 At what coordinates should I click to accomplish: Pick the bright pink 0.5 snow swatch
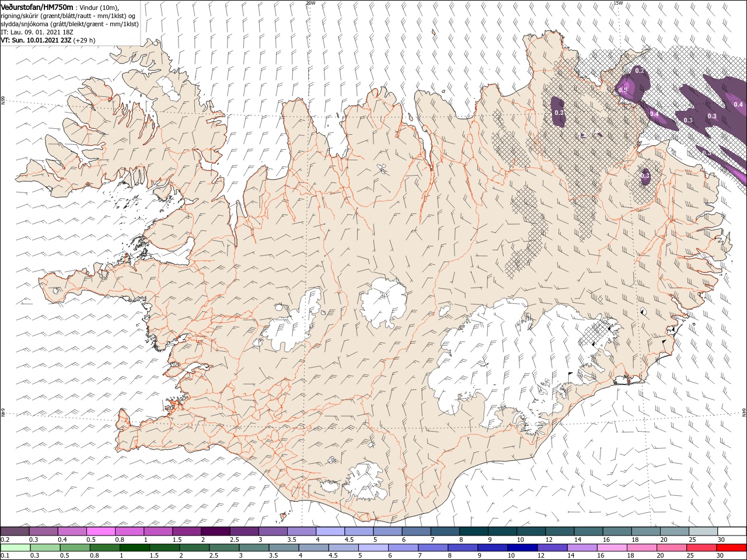[101, 531]
